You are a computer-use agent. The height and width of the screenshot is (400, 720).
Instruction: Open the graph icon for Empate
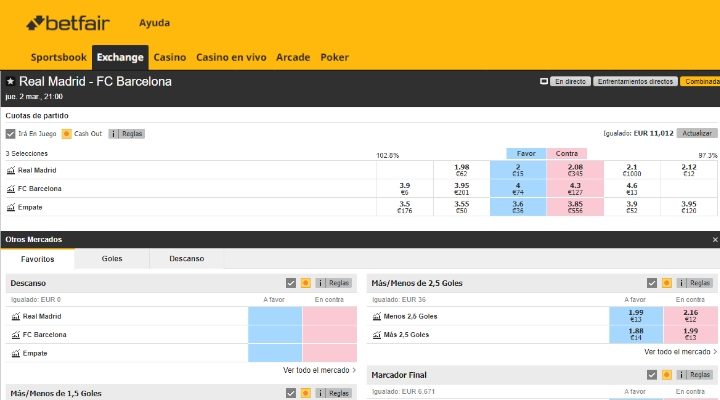pos(11,207)
